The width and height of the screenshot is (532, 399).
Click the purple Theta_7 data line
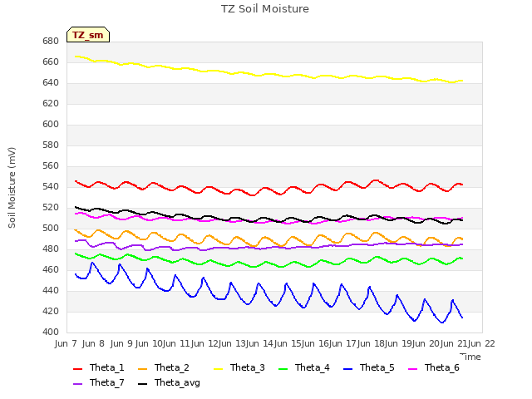[268, 248]
